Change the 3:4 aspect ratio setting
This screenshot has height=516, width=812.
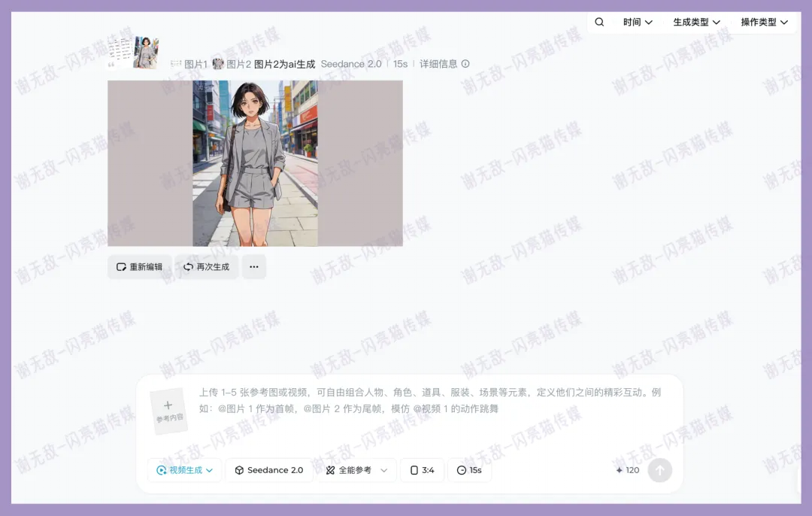point(422,470)
